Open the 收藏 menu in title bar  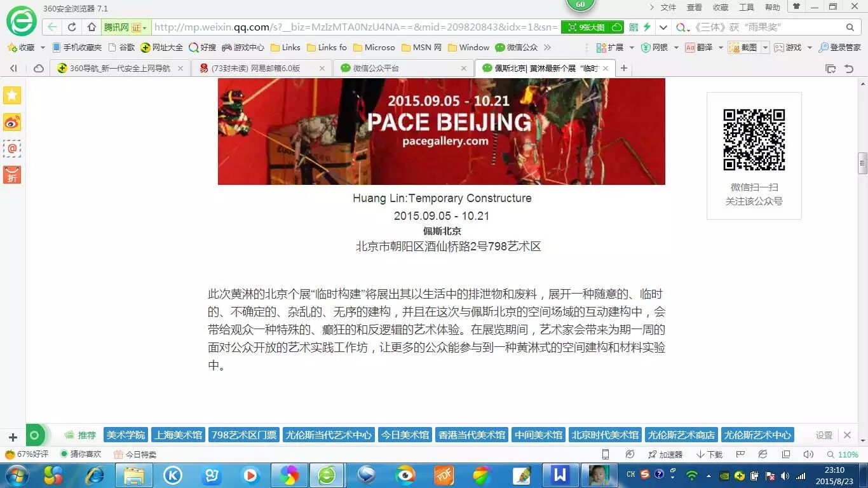click(x=721, y=8)
